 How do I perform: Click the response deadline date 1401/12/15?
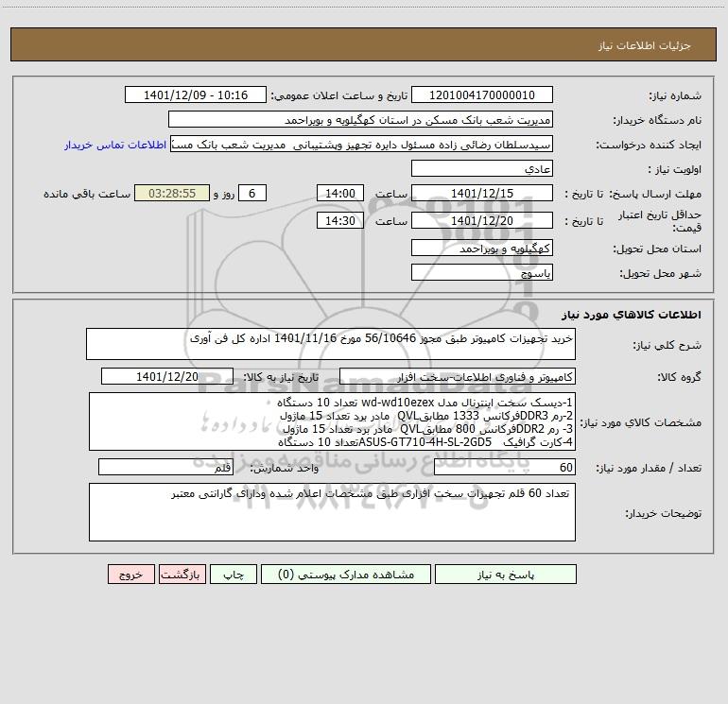click(x=482, y=193)
